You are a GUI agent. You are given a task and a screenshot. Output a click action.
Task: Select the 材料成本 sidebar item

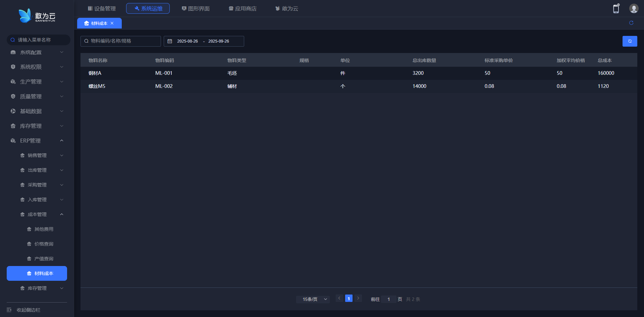coord(37,273)
